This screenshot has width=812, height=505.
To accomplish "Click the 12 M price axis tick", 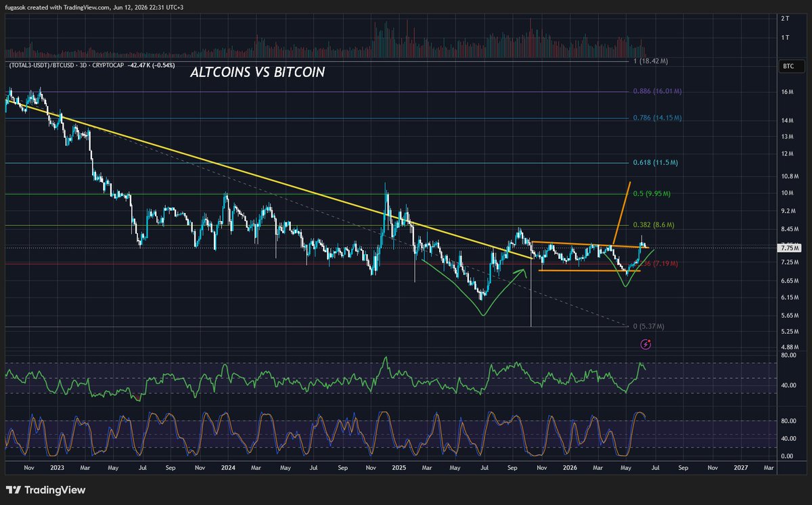I will (786, 153).
